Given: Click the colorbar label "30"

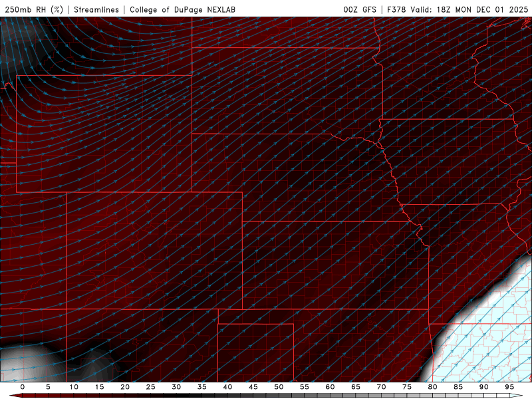Looking at the screenshot, I should (x=176, y=387).
